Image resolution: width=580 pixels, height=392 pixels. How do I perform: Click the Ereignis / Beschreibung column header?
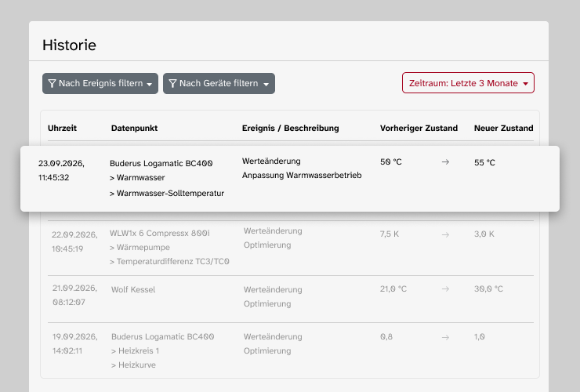coord(290,128)
